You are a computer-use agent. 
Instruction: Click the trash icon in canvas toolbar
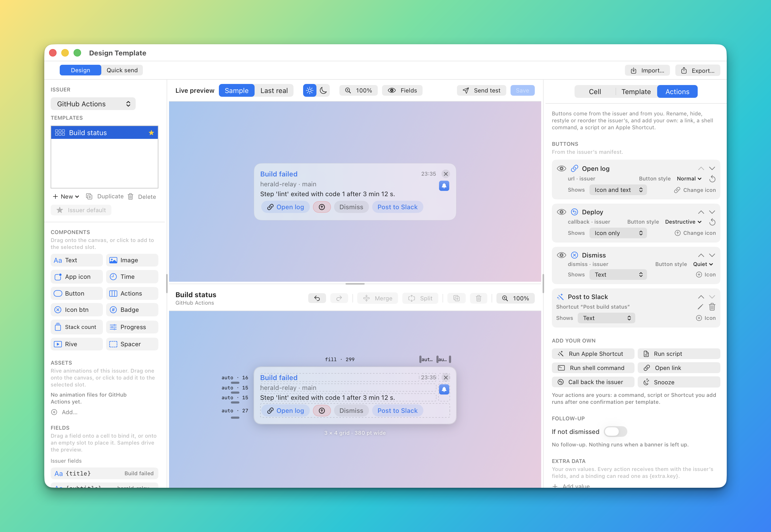[478, 298]
